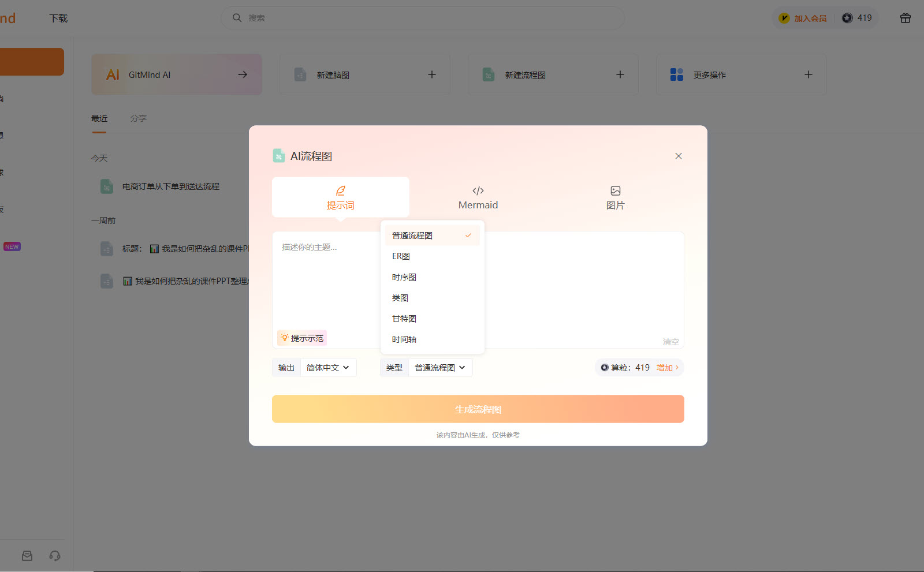Open the GitMind AI card
This screenshot has height=572, width=924.
pos(177,74)
